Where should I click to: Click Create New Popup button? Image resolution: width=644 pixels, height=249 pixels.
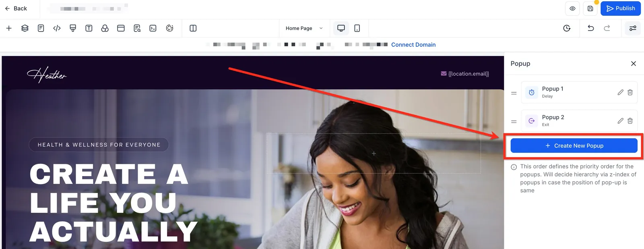click(x=574, y=145)
